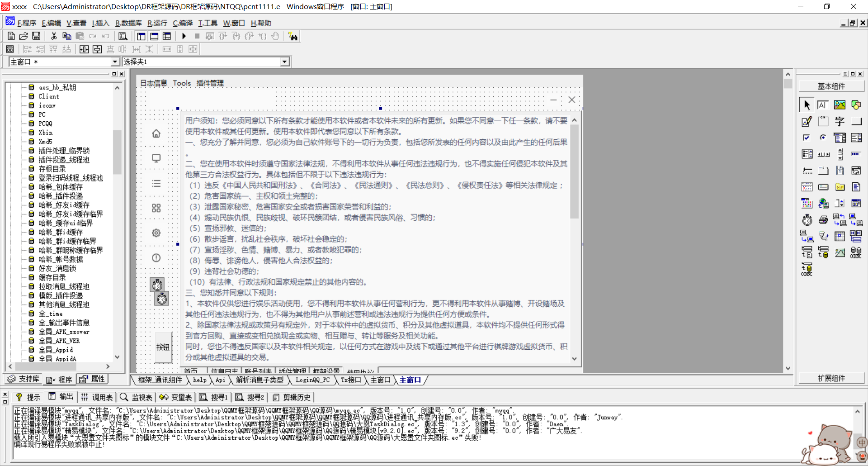This screenshot has width=868, height=466.
Task: Enable the first window layout view toggle
Action: (141, 36)
